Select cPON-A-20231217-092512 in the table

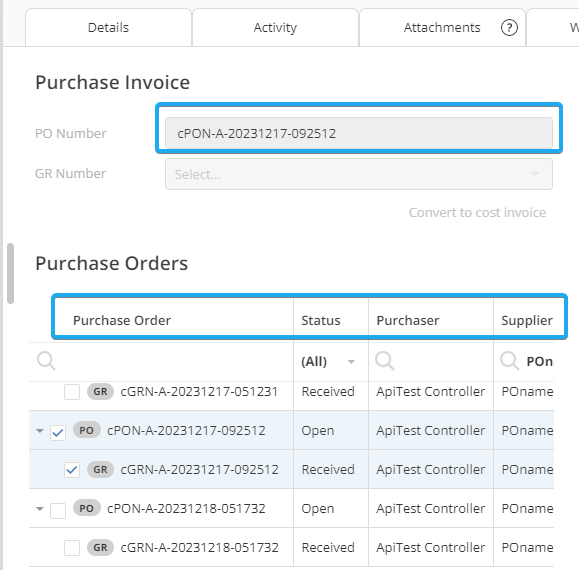click(x=186, y=430)
